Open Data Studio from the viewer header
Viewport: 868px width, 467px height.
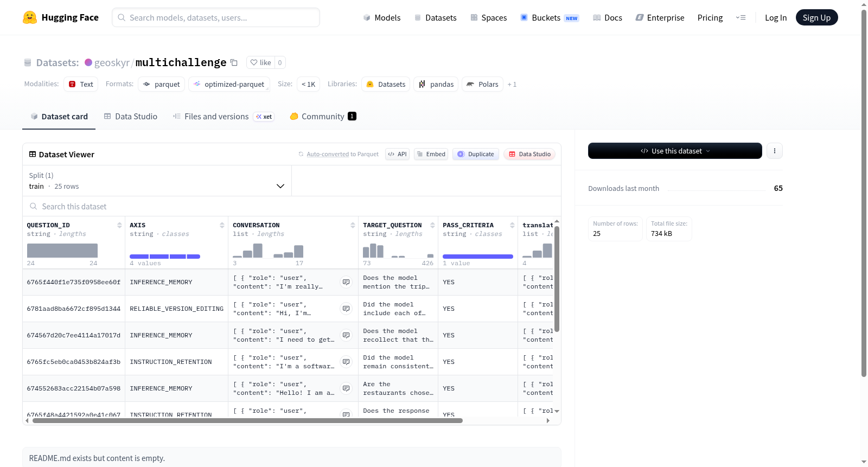coord(529,154)
